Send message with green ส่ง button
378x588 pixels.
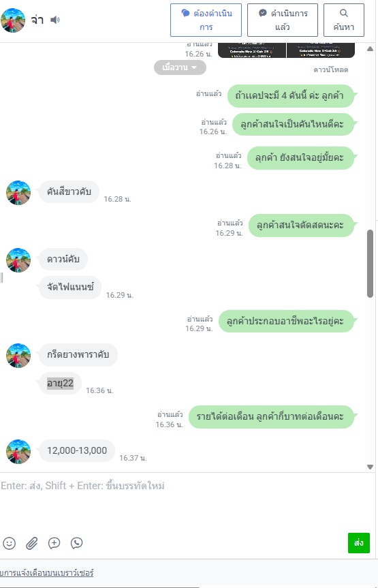click(359, 543)
